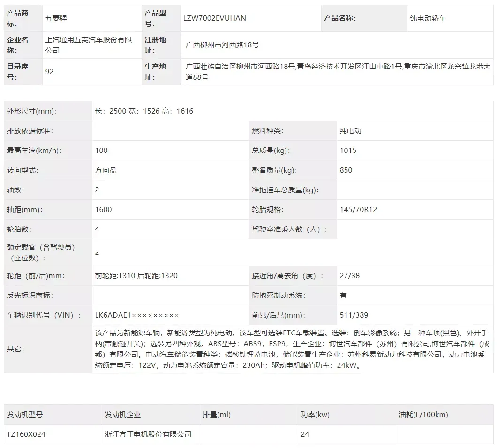
Task: Select curb weight value 850
Action: coord(346,170)
